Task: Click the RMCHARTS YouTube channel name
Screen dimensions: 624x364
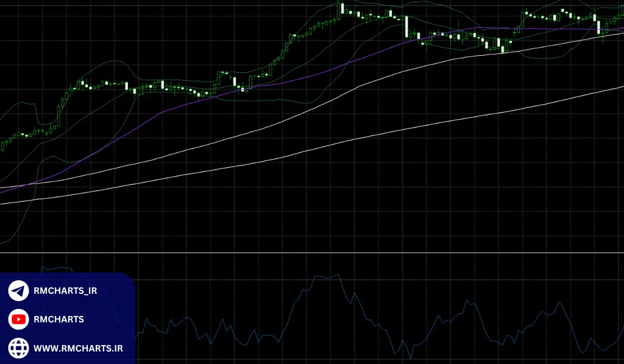Action: [x=58, y=319]
